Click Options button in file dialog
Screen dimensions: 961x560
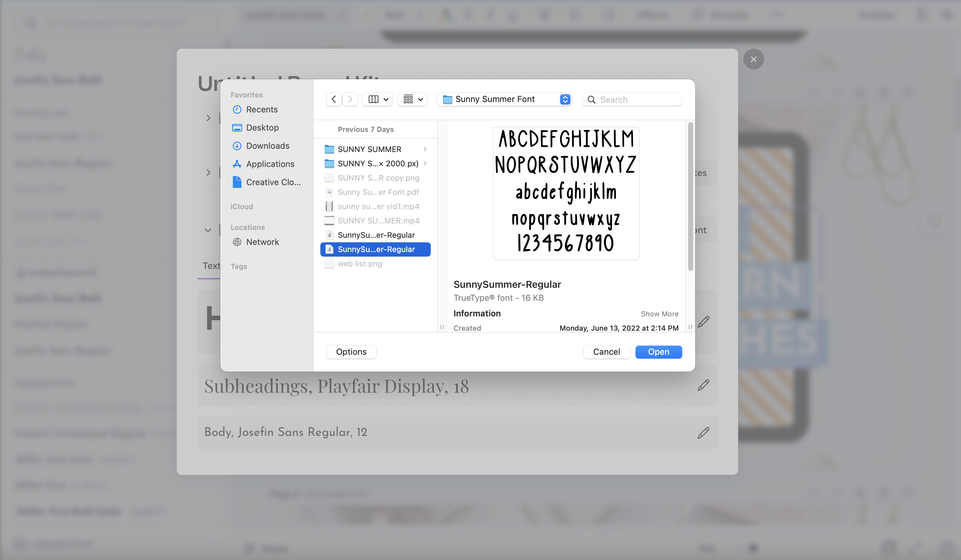pos(351,352)
